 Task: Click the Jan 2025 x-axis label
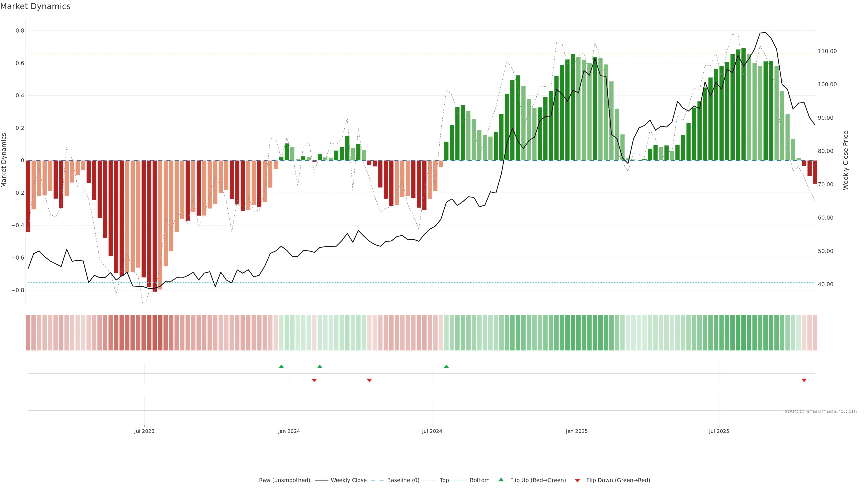point(577,431)
